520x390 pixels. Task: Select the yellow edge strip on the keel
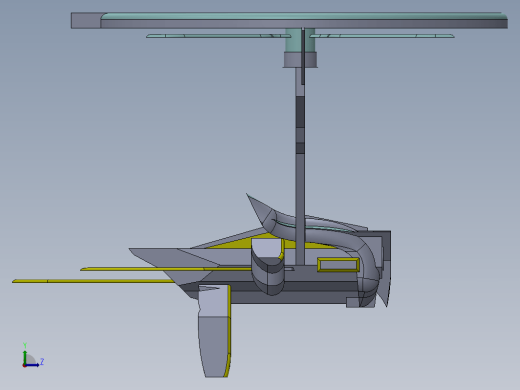point(228,332)
